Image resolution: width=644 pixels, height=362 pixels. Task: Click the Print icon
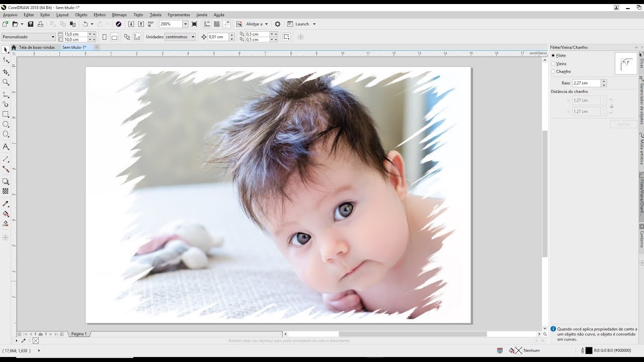pyautogui.click(x=40, y=24)
